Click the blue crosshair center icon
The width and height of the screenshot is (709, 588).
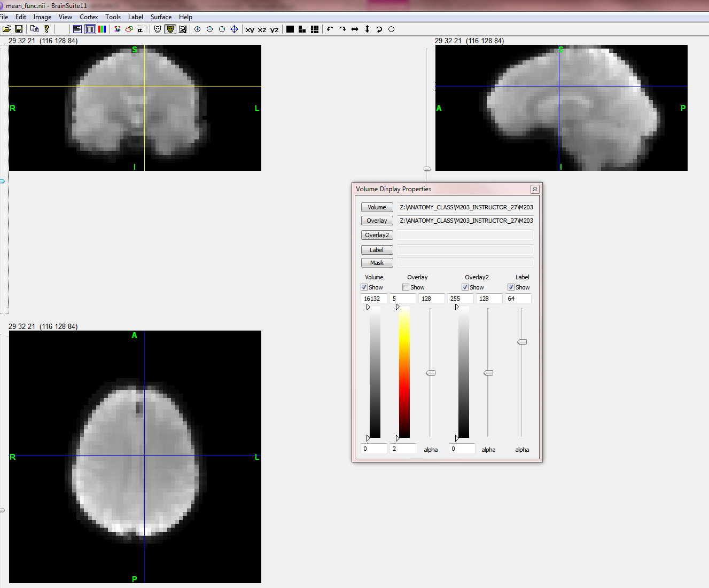tap(234, 29)
